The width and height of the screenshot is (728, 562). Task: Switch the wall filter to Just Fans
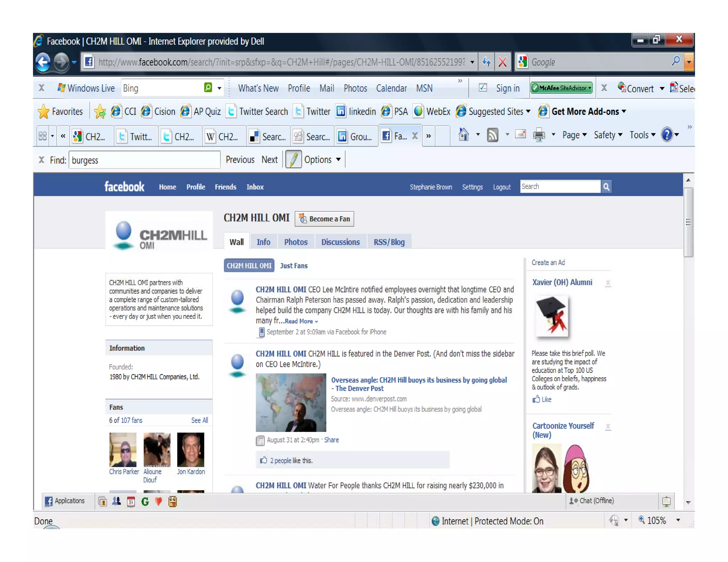(x=294, y=265)
